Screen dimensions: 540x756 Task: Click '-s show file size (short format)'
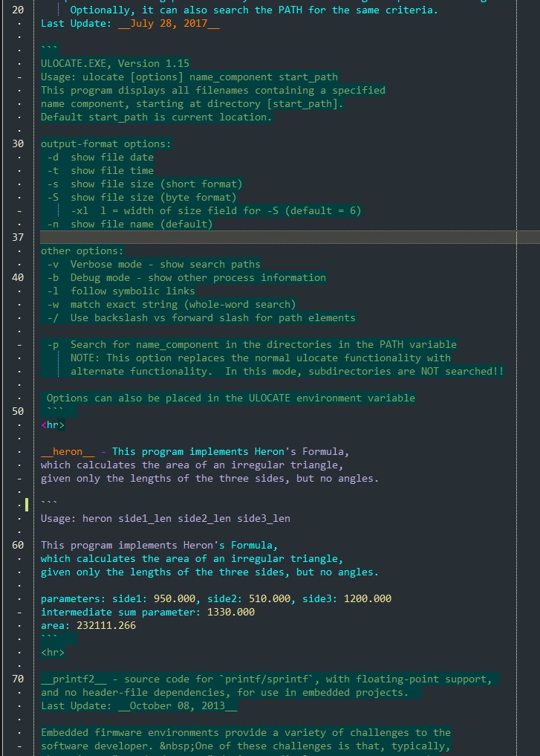tap(145, 184)
